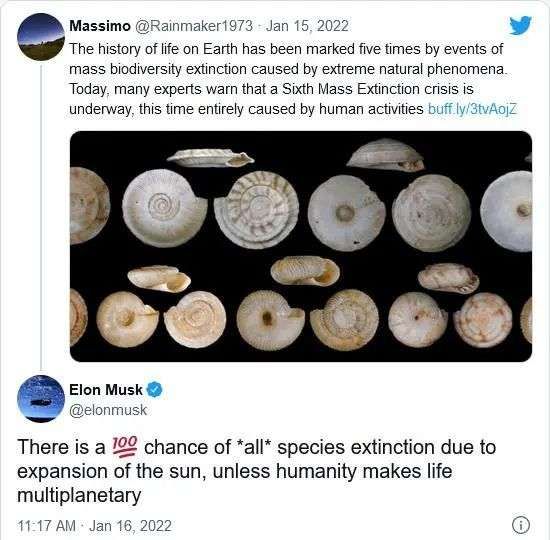This screenshot has width=550, height=540.
Task: Visit the @elonmusk handle
Action: 108,410
